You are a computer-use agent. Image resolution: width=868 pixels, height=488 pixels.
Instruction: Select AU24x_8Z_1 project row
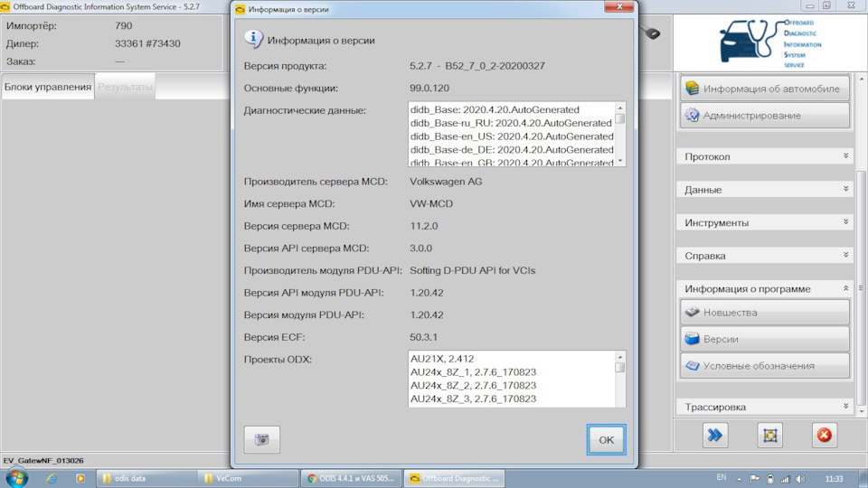click(511, 371)
